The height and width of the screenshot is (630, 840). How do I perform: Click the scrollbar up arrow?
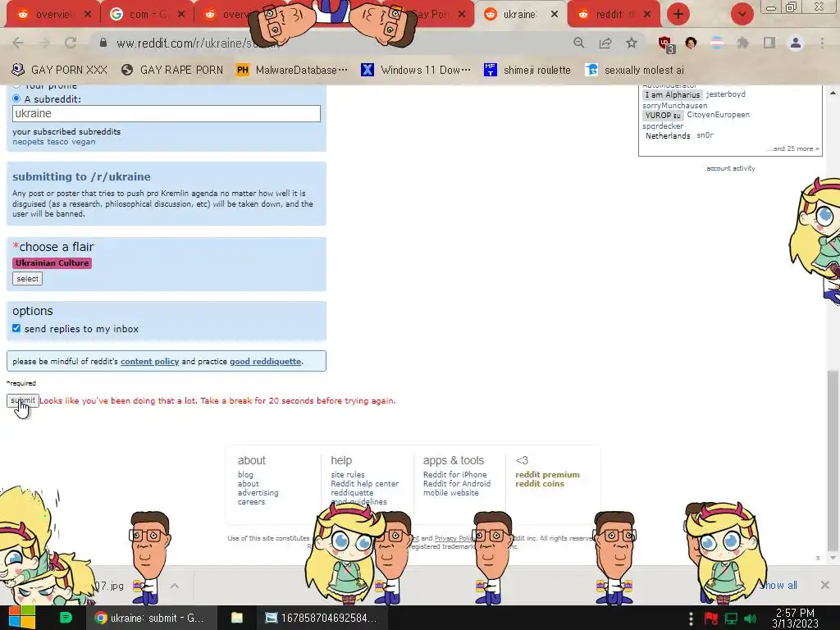tap(832, 94)
